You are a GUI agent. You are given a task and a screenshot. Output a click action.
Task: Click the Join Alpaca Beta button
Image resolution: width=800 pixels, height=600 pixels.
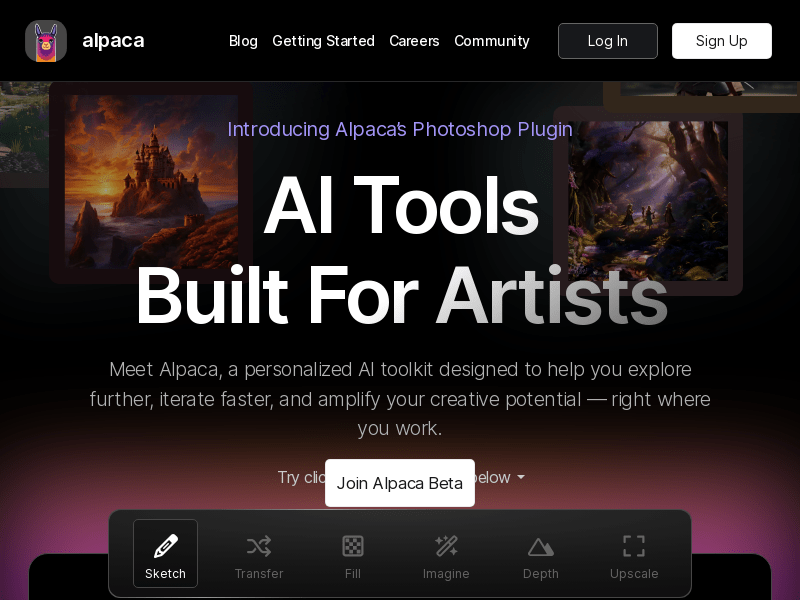tap(400, 483)
